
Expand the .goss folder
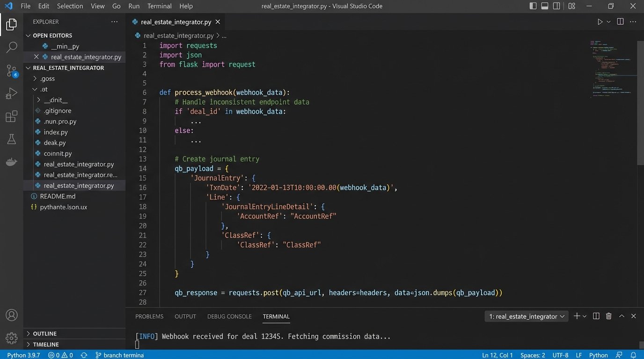tap(47, 79)
